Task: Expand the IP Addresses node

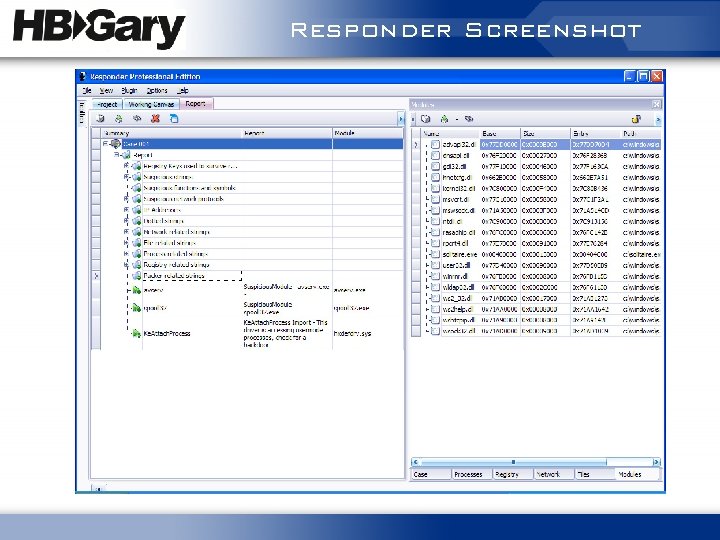Action: click(x=126, y=210)
